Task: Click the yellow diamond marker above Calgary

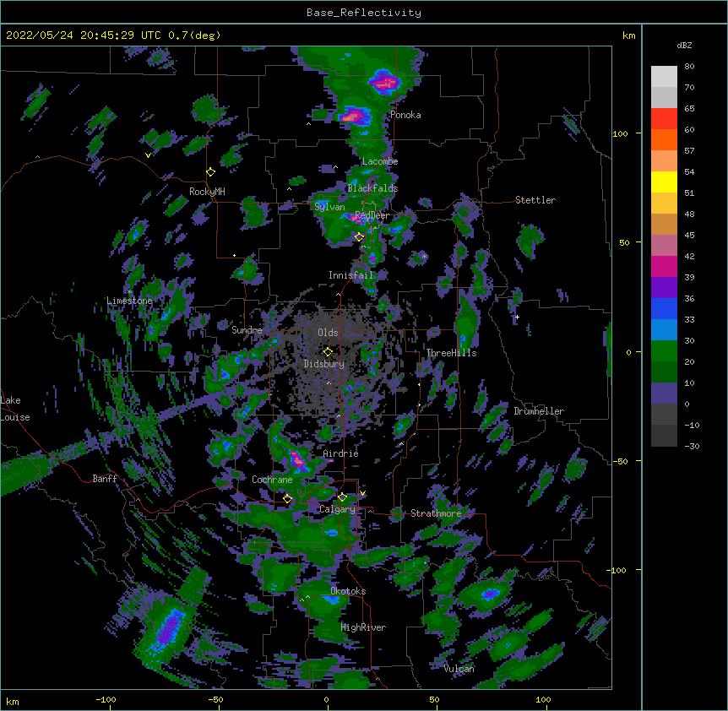Action: (342, 497)
